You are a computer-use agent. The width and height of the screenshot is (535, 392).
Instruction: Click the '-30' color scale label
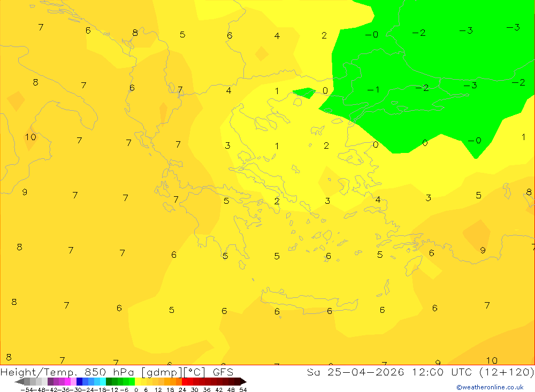76,390
